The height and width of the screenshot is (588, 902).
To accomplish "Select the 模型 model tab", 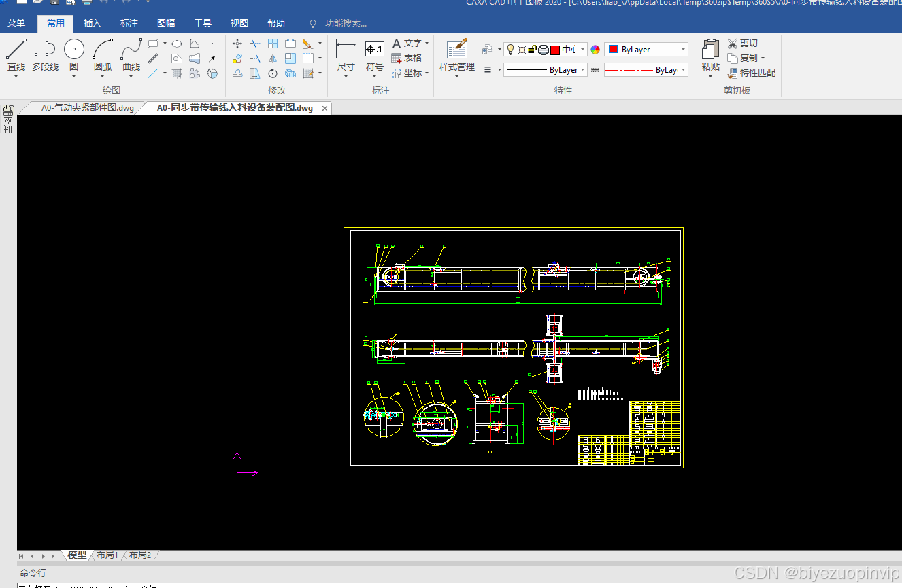I will point(77,555).
